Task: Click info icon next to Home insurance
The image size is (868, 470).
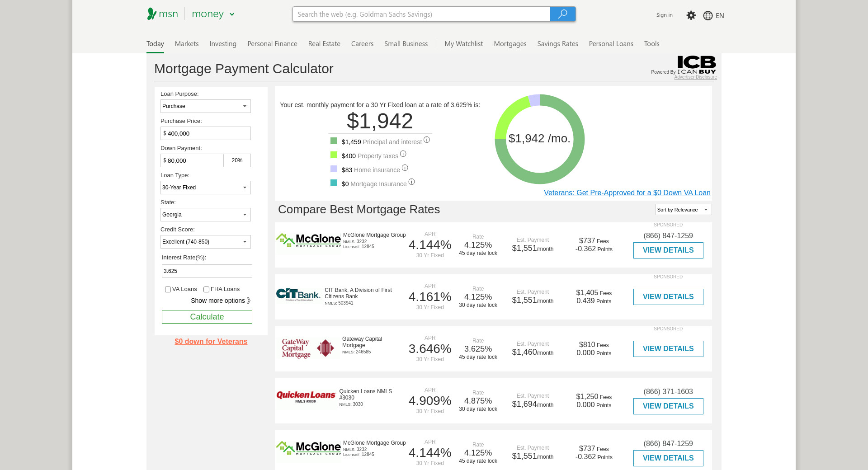Action: (x=405, y=168)
